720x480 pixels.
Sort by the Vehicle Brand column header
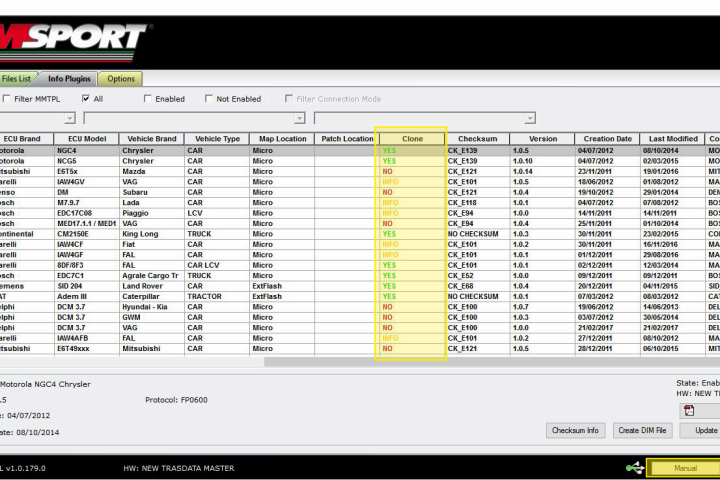[152, 139]
